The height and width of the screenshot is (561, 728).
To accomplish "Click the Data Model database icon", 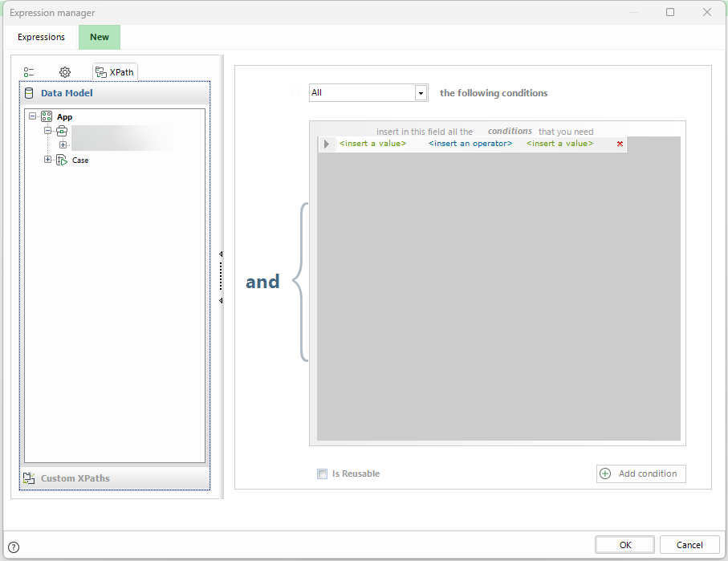I will coord(29,93).
